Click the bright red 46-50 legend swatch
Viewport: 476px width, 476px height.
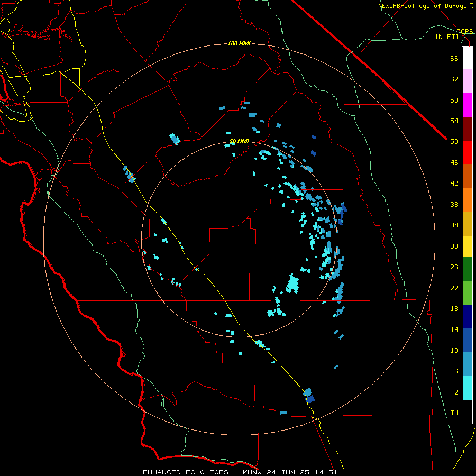467,152
